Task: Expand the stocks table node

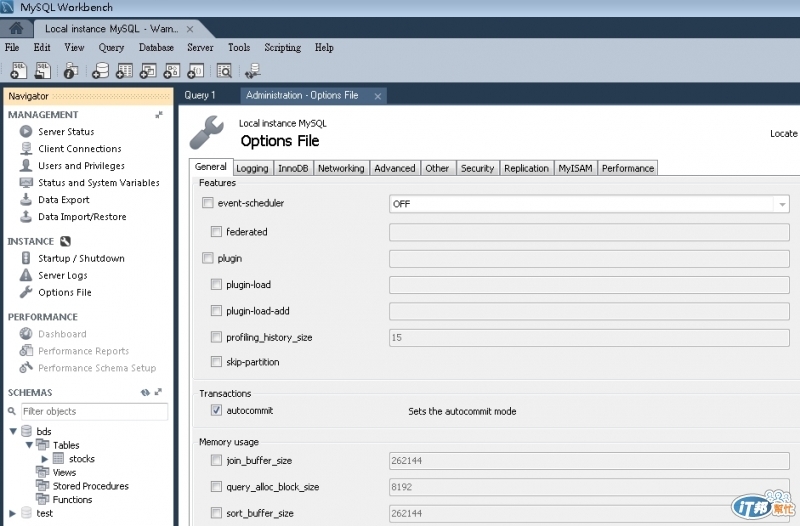Action: pyautogui.click(x=45, y=459)
